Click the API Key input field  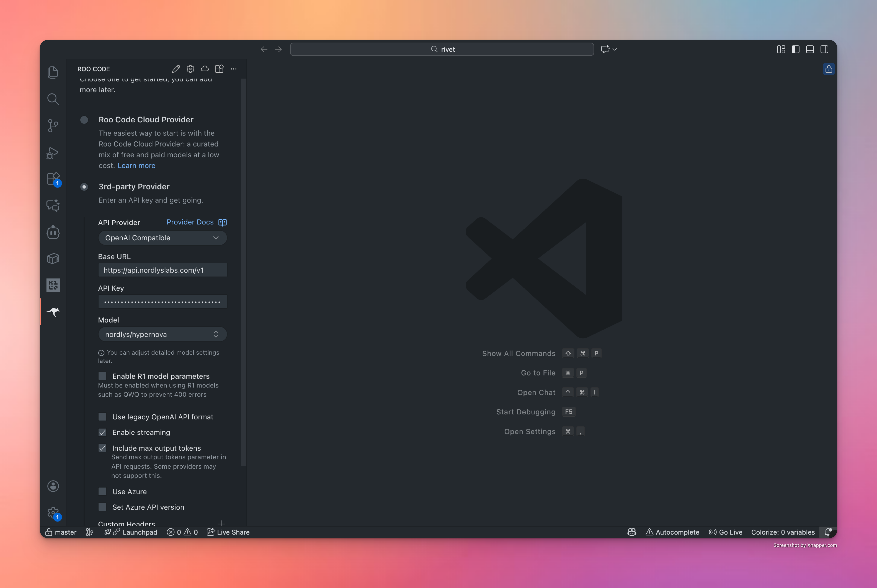[x=162, y=302]
